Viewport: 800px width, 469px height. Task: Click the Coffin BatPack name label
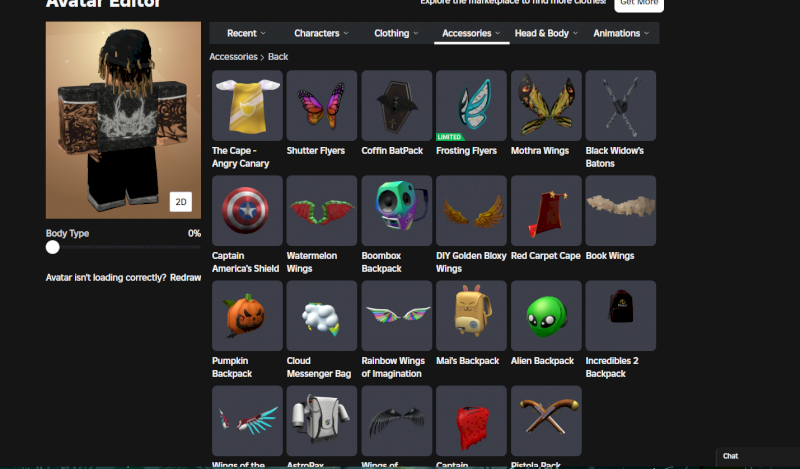pos(392,151)
